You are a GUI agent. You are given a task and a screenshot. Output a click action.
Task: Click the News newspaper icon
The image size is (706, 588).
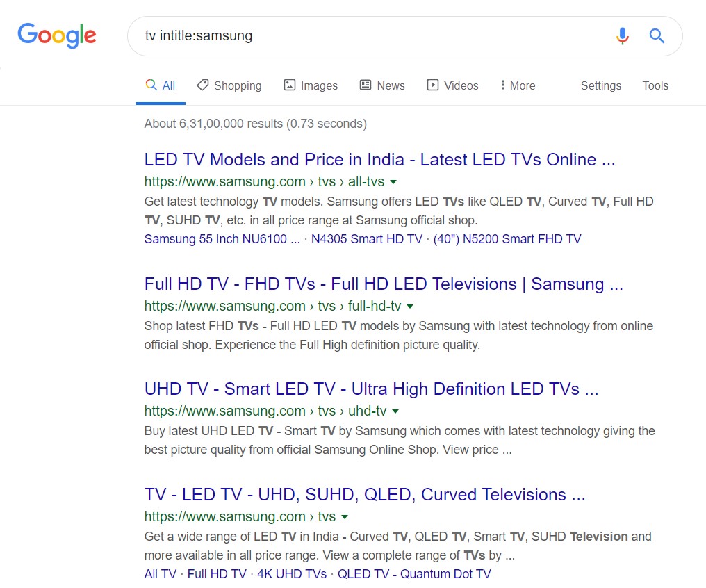pos(365,85)
